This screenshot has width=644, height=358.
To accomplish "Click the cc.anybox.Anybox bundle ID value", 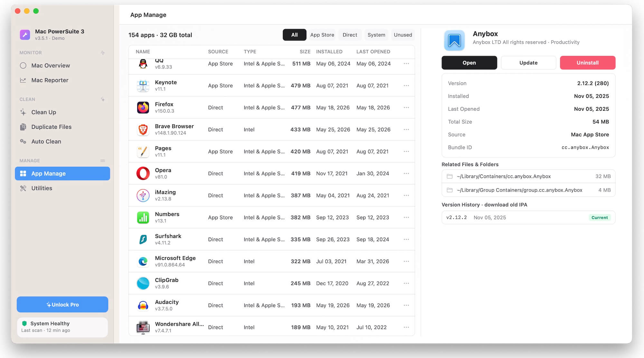I will 585,147.
